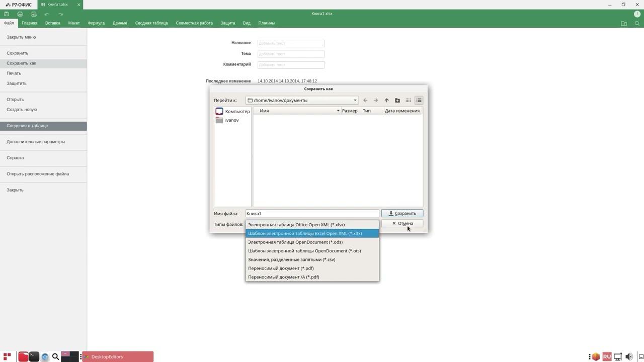Viewport: 644px width, 362px height.
Task: Click the Print icon in the title bar
Action: pyautogui.click(x=20, y=14)
